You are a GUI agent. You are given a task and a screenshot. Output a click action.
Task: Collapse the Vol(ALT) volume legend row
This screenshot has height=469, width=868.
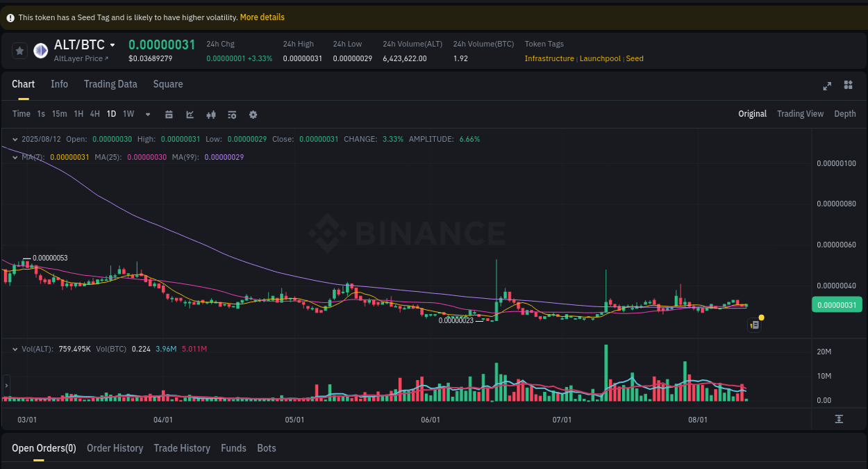click(x=14, y=349)
